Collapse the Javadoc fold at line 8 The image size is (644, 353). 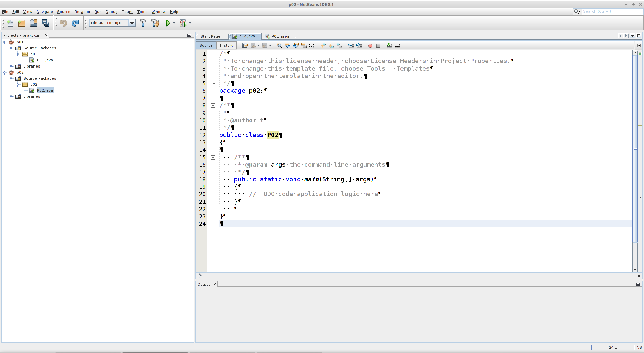[213, 105]
